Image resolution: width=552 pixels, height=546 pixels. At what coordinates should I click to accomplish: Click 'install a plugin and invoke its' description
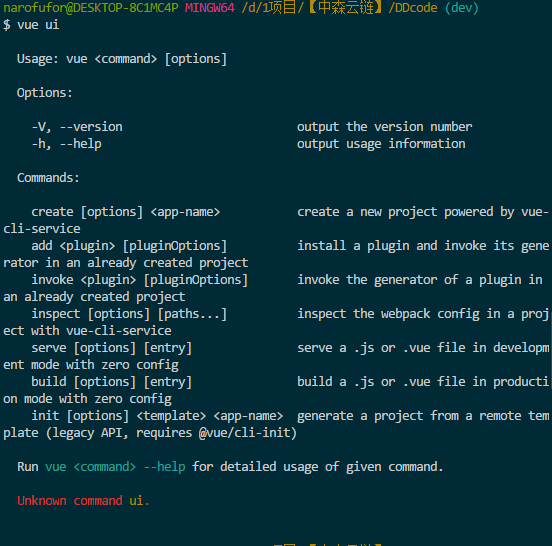pos(406,246)
